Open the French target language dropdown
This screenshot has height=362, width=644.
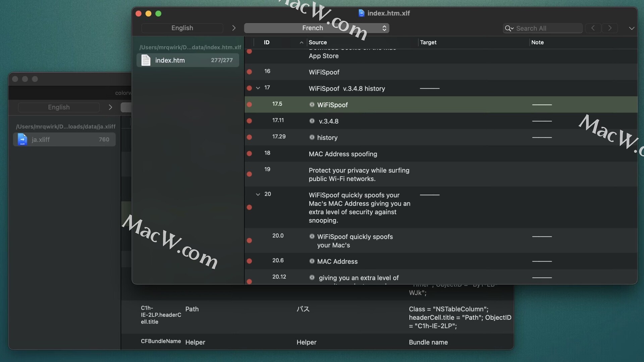317,28
